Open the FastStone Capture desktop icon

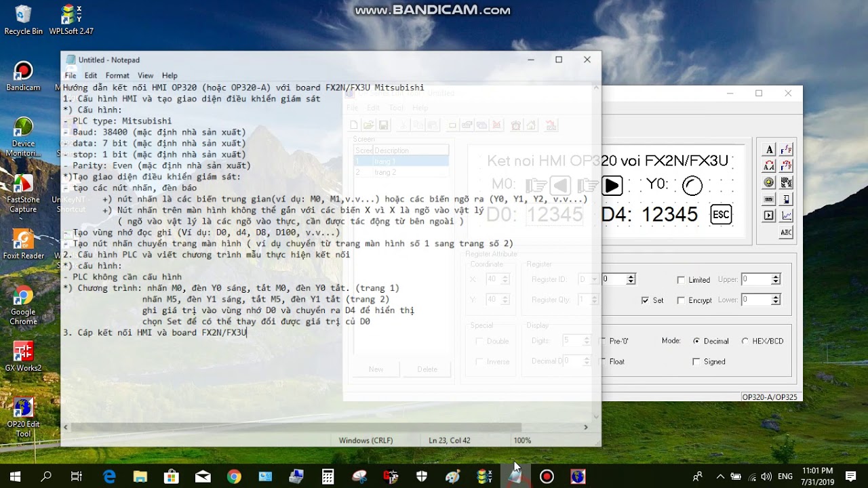[x=23, y=194]
